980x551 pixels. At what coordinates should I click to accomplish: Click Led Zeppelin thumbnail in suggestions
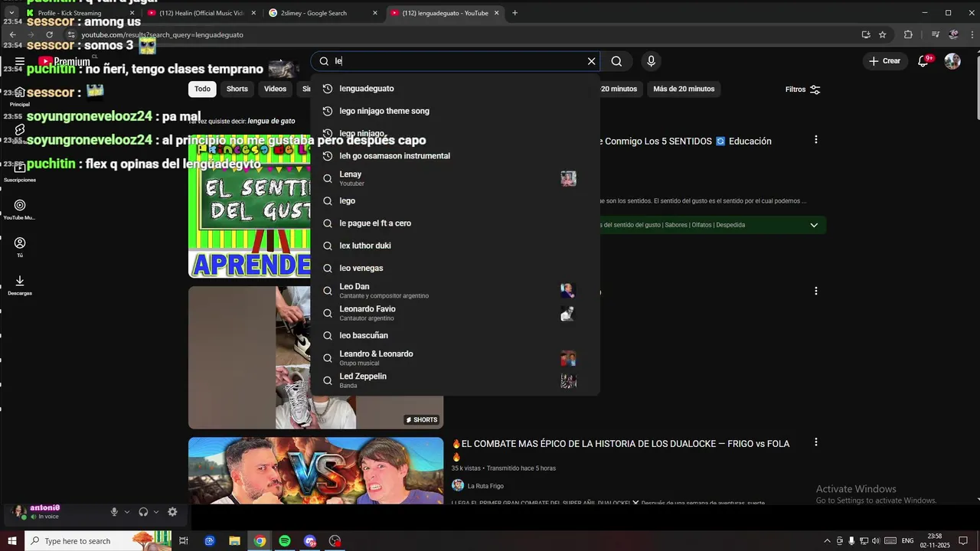[568, 380]
